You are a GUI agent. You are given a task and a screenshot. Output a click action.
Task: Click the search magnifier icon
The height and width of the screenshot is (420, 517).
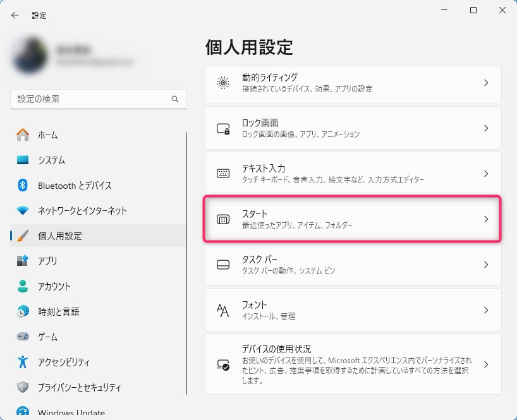[175, 100]
